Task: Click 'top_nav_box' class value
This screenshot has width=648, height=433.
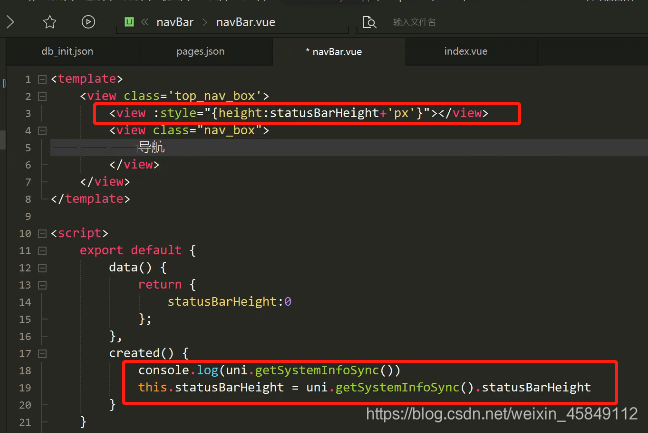Action: pyautogui.click(x=214, y=96)
